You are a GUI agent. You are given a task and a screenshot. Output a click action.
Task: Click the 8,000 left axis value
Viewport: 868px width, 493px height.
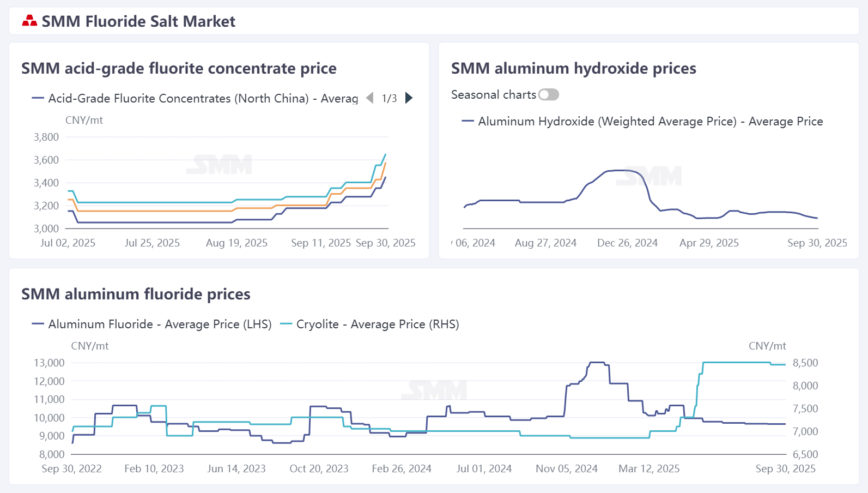click(52, 454)
